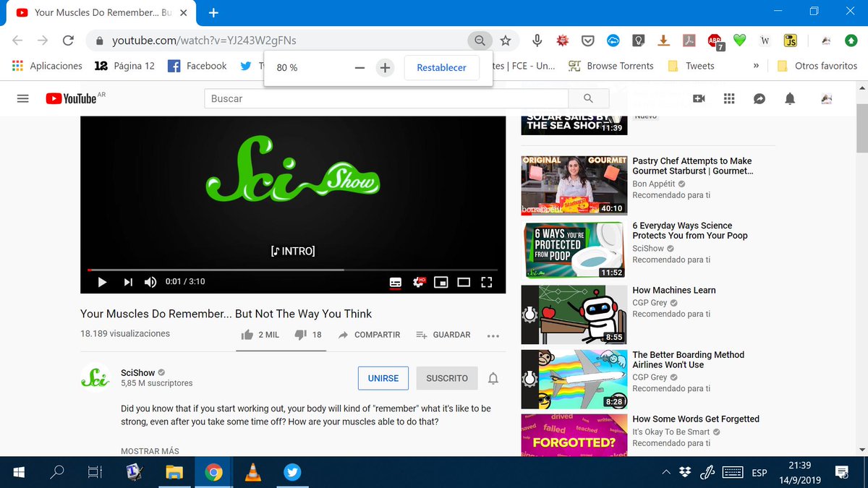The height and width of the screenshot is (488, 868).
Task: Open the Facebook bookmark
Action: click(197, 66)
